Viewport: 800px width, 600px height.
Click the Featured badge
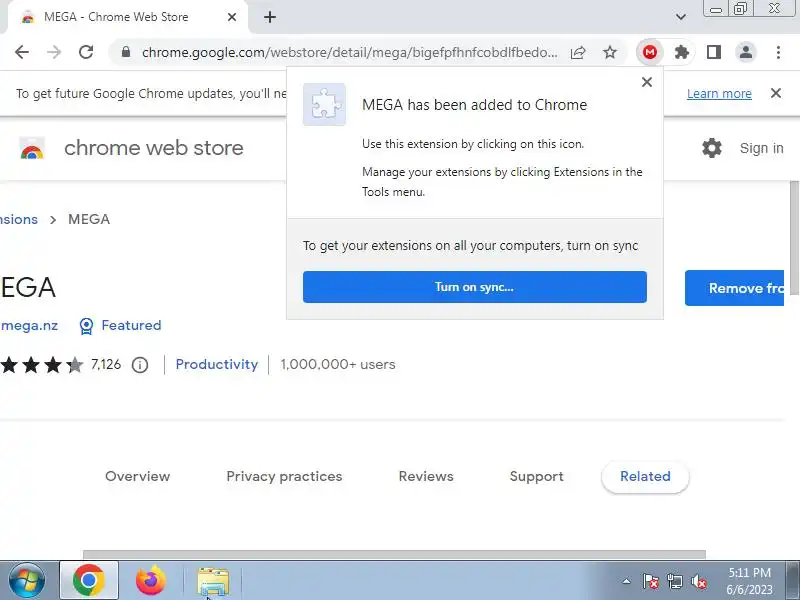point(120,326)
